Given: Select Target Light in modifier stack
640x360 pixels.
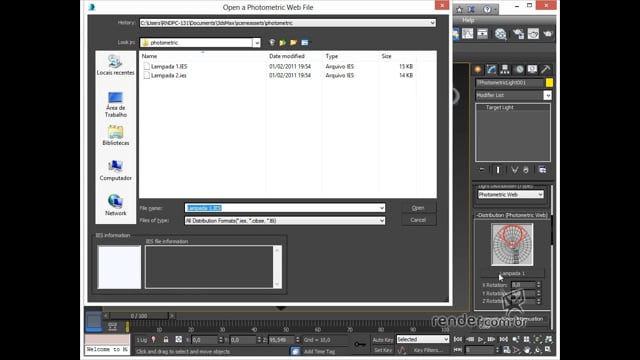Looking at the screenshot, I should (x=500, y=107).
